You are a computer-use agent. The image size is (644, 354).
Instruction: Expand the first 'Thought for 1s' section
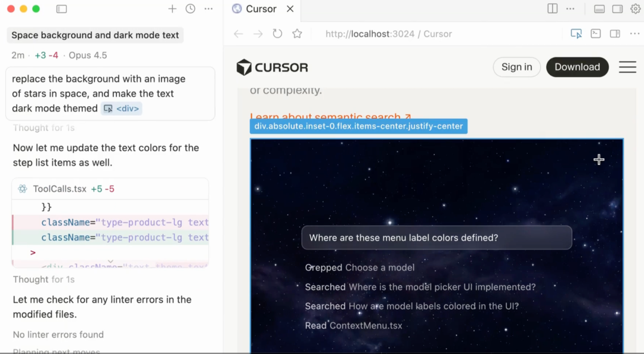(x=44, y=128)
